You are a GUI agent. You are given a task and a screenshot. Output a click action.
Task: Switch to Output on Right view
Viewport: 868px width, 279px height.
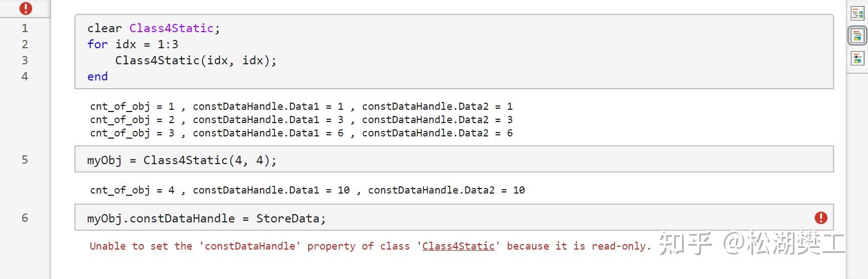pos(857,14)
